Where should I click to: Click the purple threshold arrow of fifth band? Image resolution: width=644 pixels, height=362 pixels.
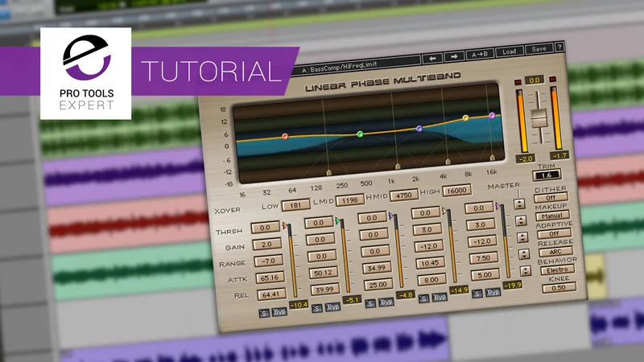point(497,206)
